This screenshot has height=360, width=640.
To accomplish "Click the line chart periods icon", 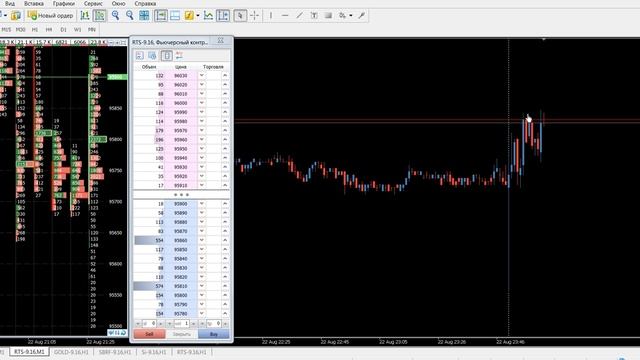I will click(x=208, y=16).
